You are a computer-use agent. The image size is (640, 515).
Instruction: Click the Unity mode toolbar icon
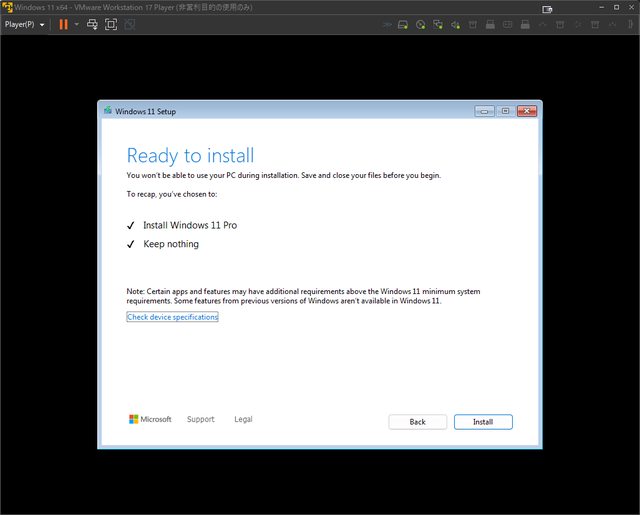click(x=128, y=24)
